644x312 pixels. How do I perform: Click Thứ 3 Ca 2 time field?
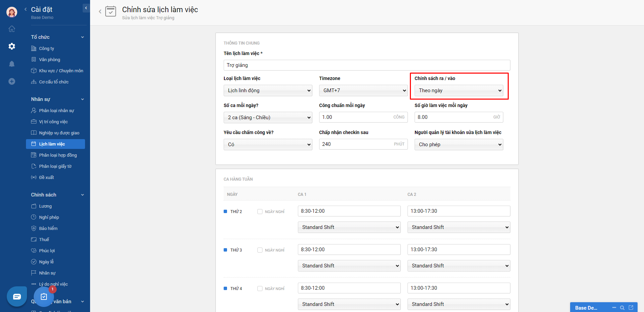tap(459, 250)
